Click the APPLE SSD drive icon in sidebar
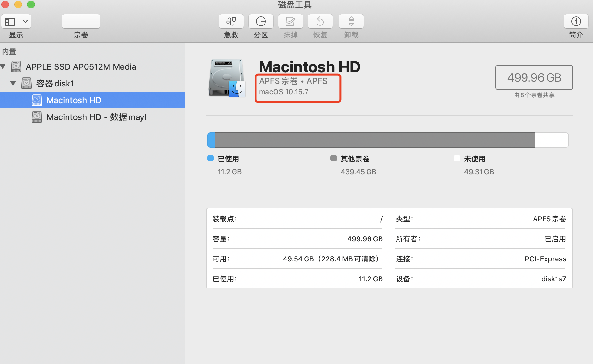The width and height of the screenshot is (593, 364). tap(16, 66)
